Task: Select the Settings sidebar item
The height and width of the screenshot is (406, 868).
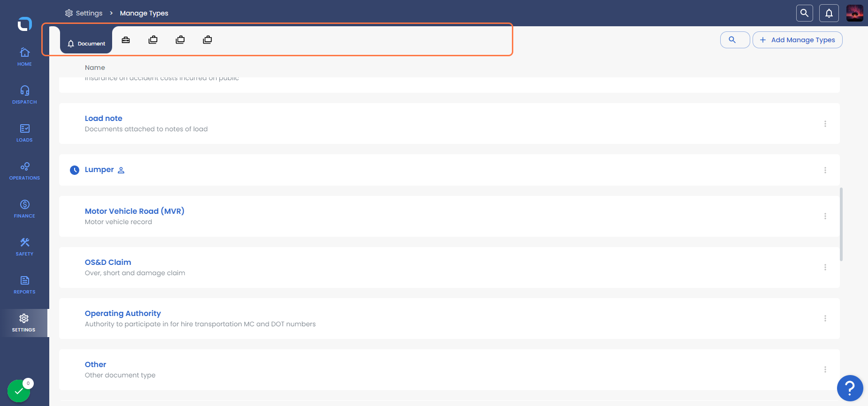Action: 23,323
